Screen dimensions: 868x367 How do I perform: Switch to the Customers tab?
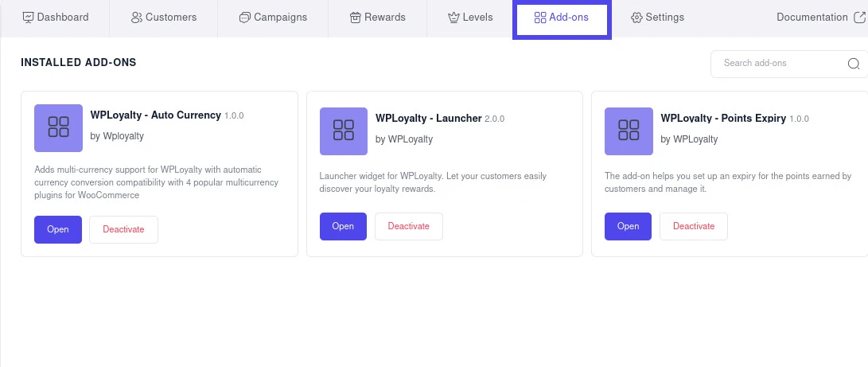163,18
